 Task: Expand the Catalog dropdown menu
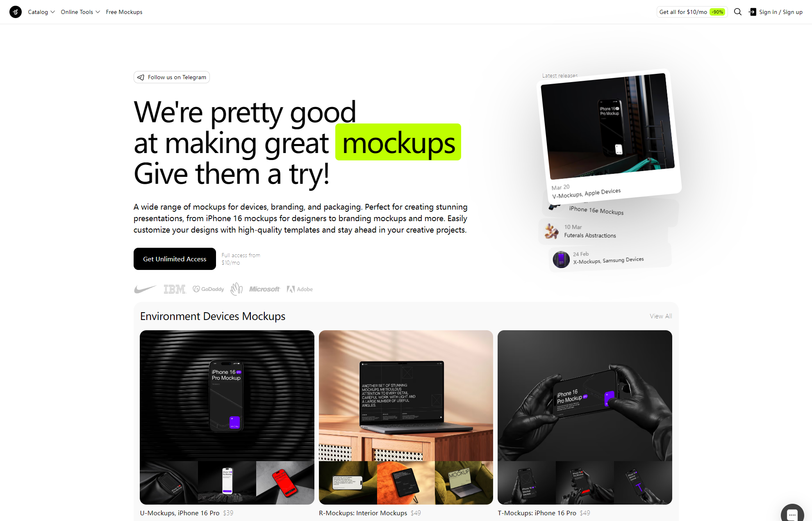41,12
